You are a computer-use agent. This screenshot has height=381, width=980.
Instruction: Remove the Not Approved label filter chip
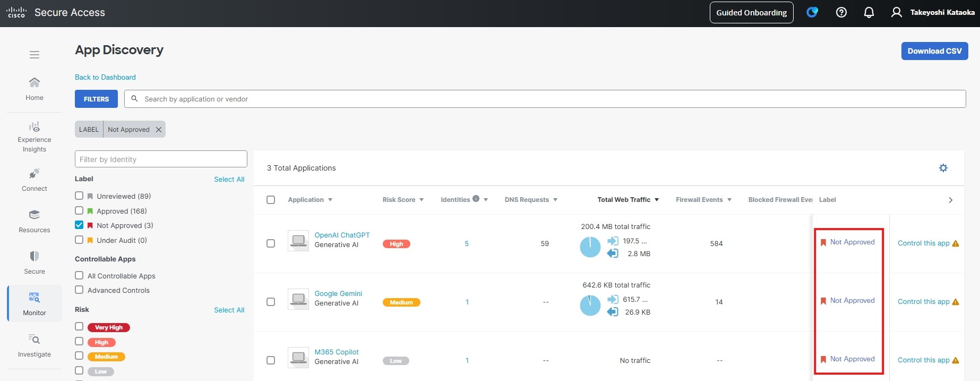coord(159,130)
